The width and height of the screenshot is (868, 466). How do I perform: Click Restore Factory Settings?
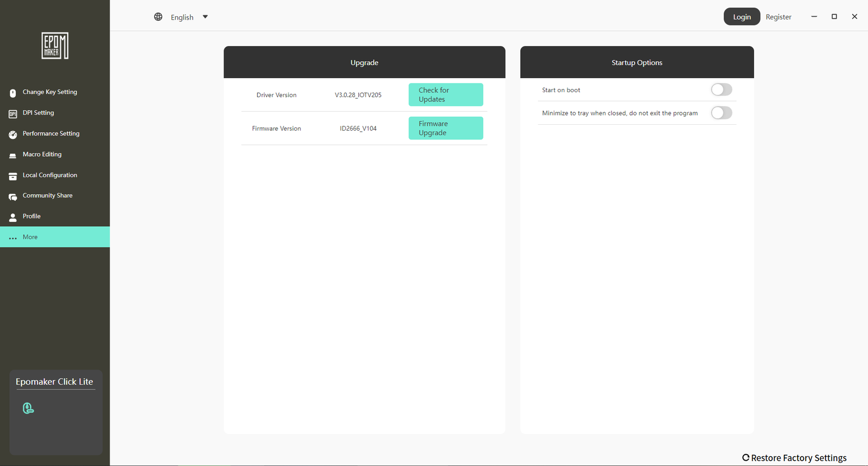[794, 458]
